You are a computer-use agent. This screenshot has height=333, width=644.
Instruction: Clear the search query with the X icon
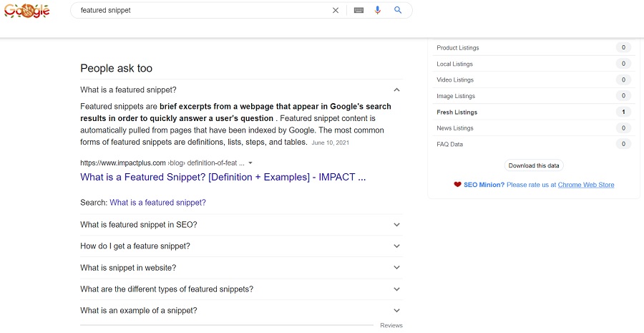coord(336,10)
